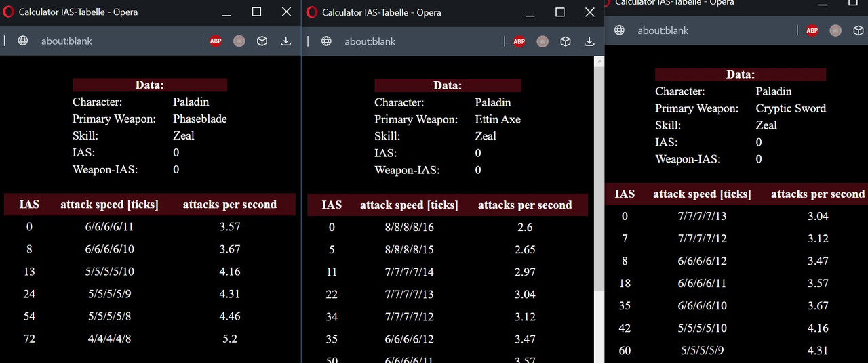The image size is (868, 363).
Task: Click Opera logo in Ettin Axe window title
Action: click(313, 12)
